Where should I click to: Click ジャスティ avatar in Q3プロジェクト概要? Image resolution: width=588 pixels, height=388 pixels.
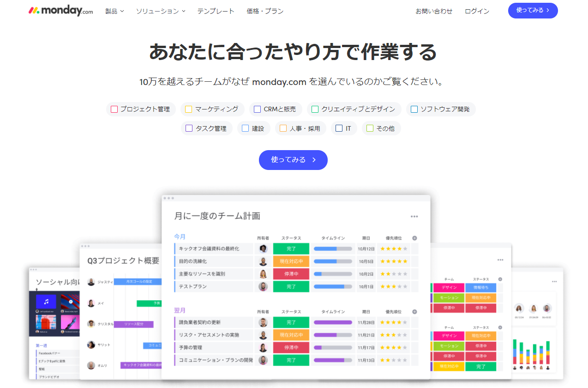tap(91, 282)
